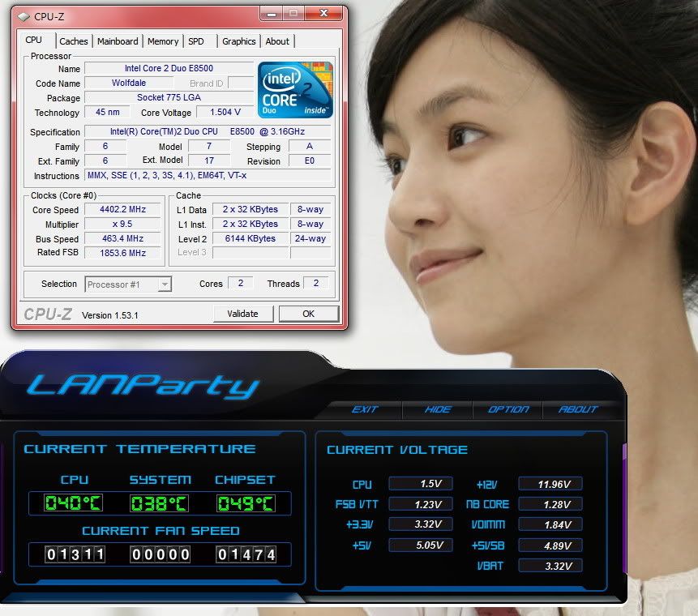Open the Processor selection dropdown
Image resolution: width=698 pixels, height=616 pixels.
[x=165, y=284]
